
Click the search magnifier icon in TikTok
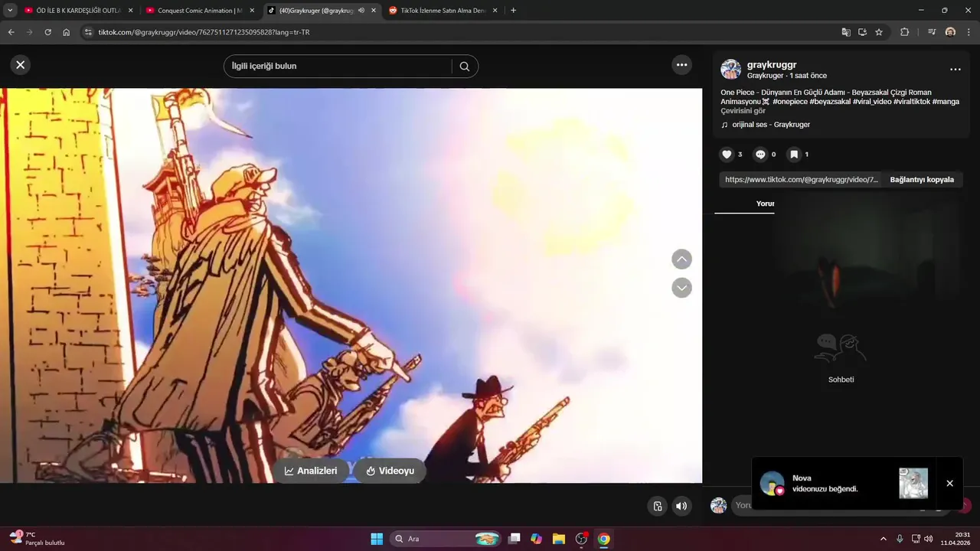464,67
